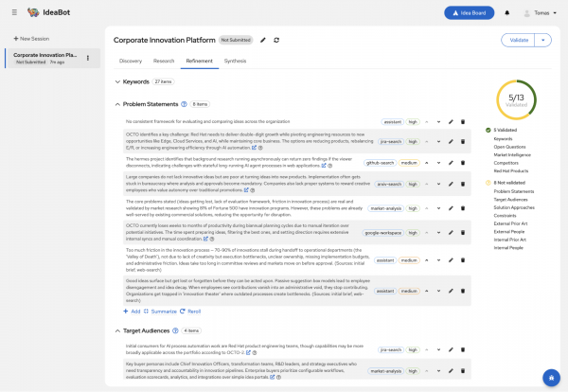Screen dimensions: 568x392
Task: Add a new problem statement
Action: (132, 312)
